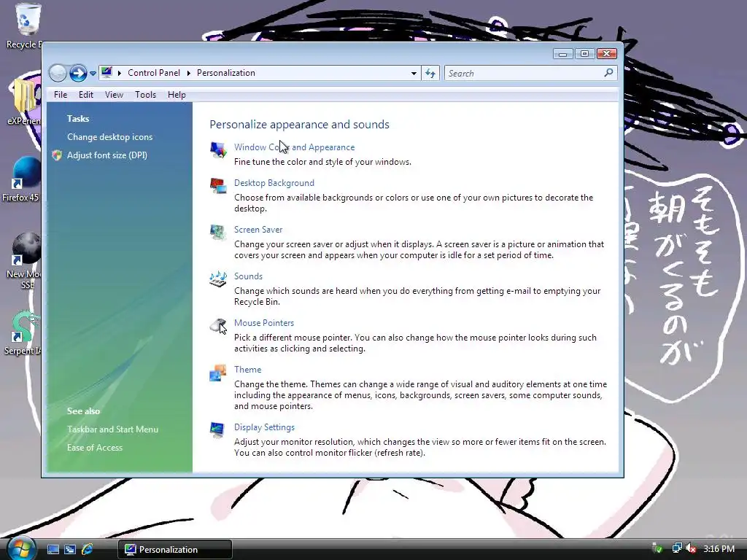The height and width of the screenshot is (560, 747).
Task: Click Change desktop icons task
Action: (109, 137)
